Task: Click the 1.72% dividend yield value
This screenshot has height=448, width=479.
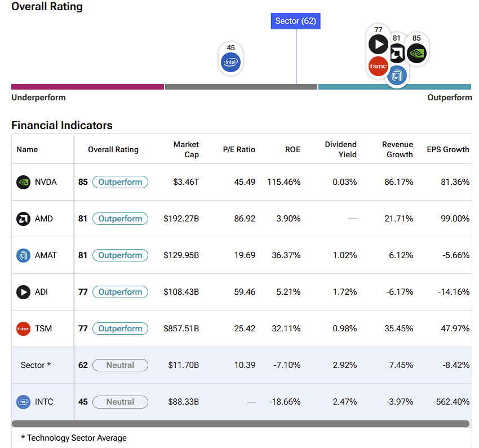Action: [x=345, y=292]
